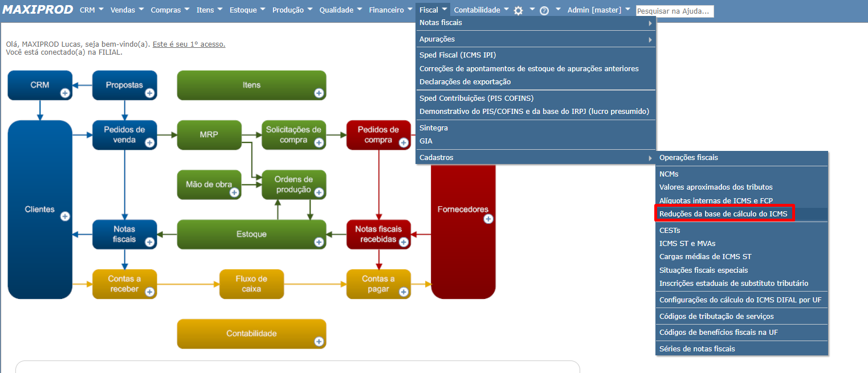Open Séries de notas fiscais

pos(741,349)
